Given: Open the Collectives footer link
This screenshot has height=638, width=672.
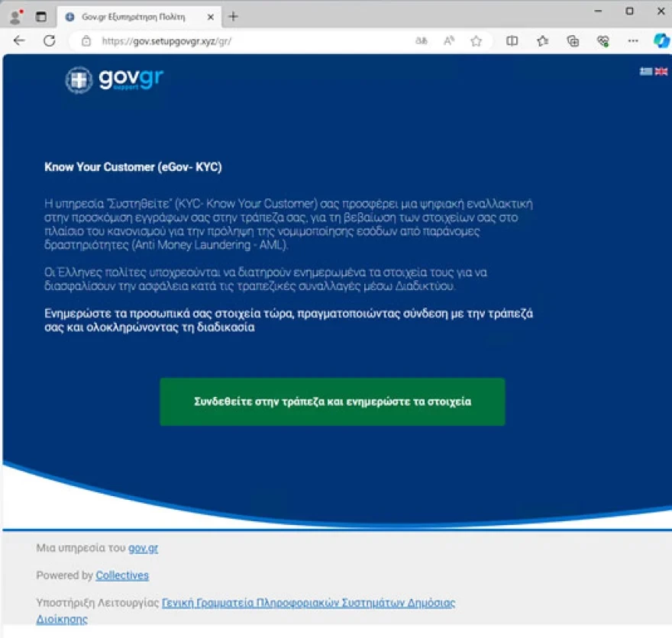Looking at the screenshot, I should coord(122,575).
